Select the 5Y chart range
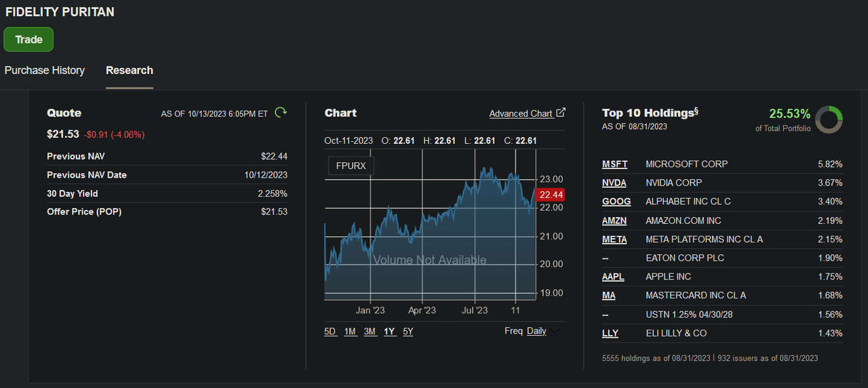 408,332
